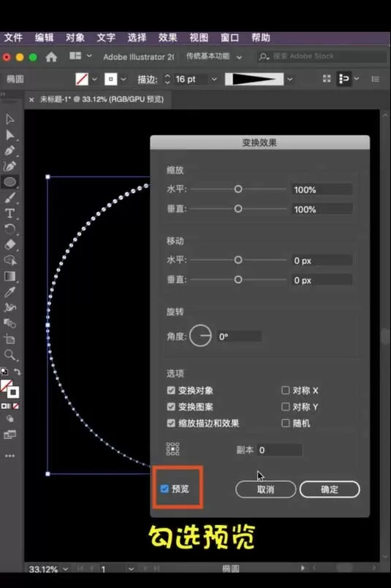Click the 角度 angle value field
391x588 pixels.
[240, 337]
